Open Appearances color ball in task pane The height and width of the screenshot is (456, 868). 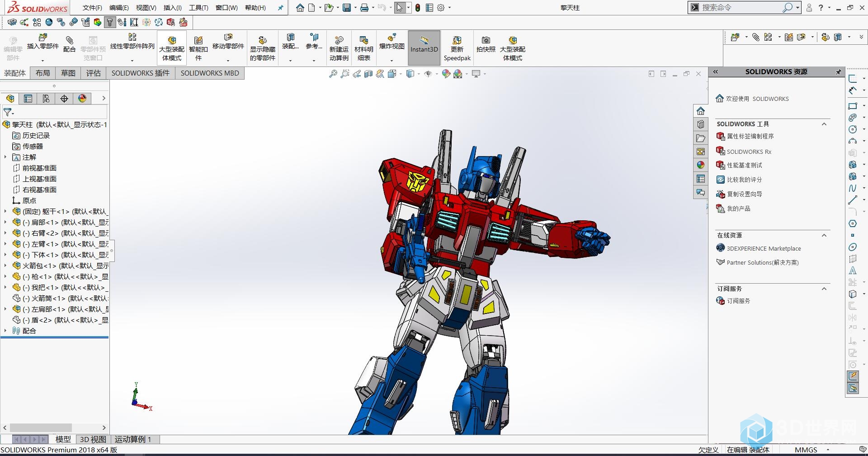700,165
